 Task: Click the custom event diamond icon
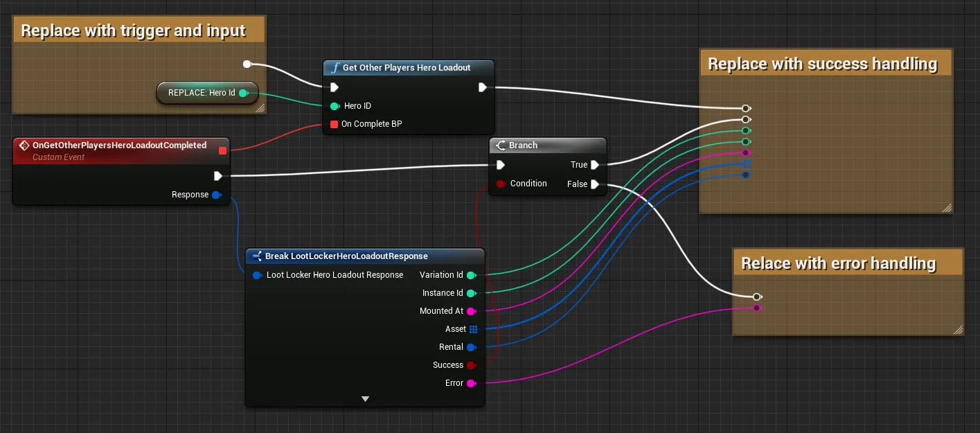coord(24,145)
